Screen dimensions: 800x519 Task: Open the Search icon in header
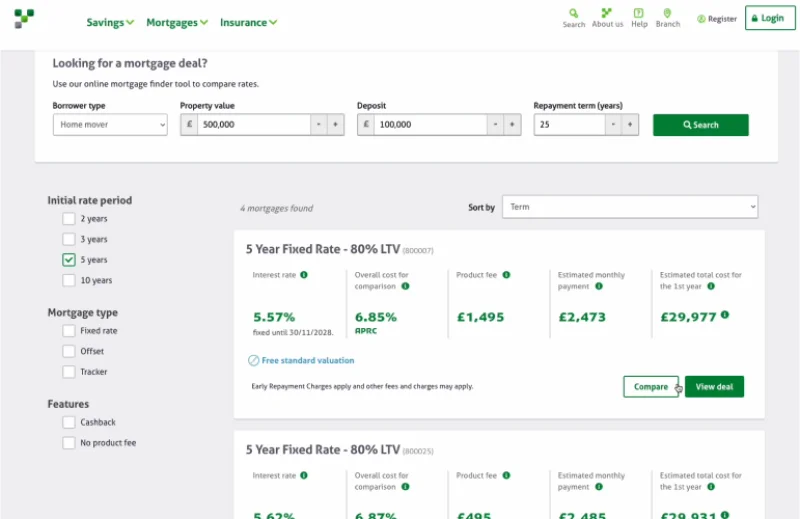pos(573,18)
